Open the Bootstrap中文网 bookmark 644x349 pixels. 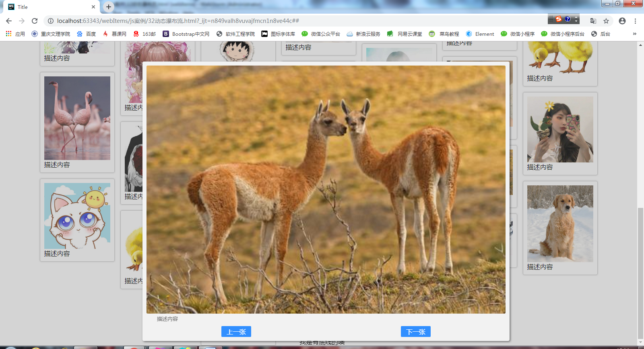click(x=186, y=34)
